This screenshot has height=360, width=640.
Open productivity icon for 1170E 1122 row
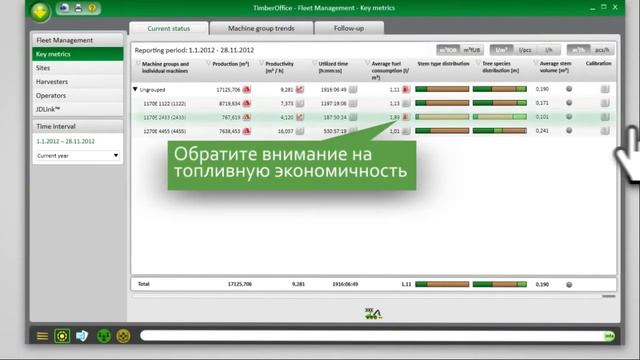pos(300,103)
